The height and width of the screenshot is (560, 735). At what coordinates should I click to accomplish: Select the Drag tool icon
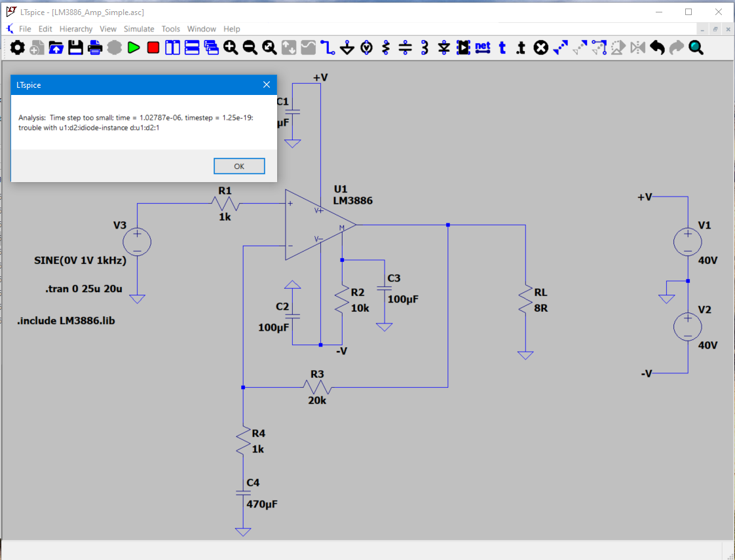pos(599,47)
